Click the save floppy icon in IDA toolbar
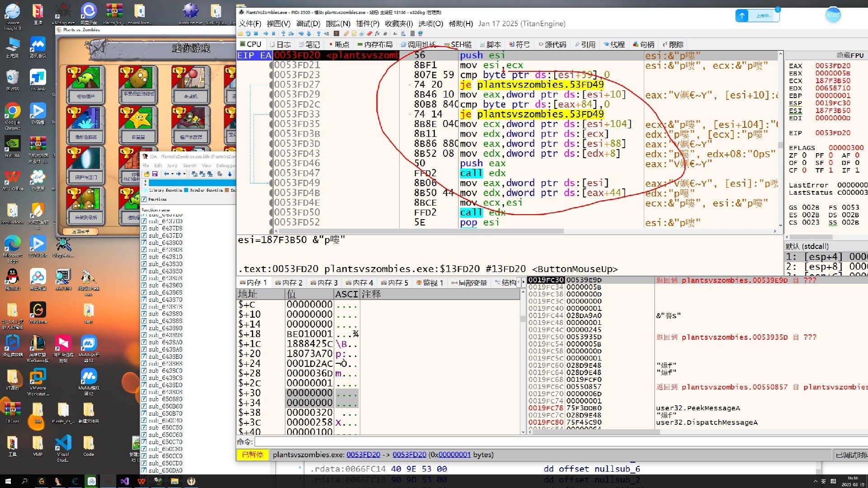868x488 pixels. click(155, 174)
